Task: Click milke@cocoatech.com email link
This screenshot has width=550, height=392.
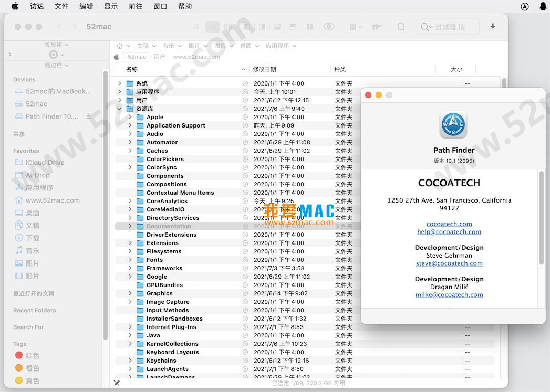Action: (449, 294)
